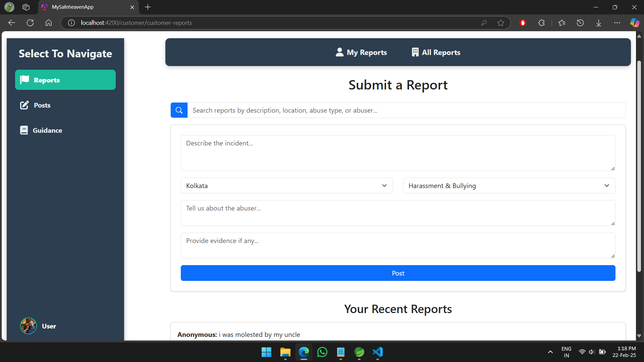Click the blue search magnifier icon
This screenshot has height=362, width=644.
coord(179,110)
